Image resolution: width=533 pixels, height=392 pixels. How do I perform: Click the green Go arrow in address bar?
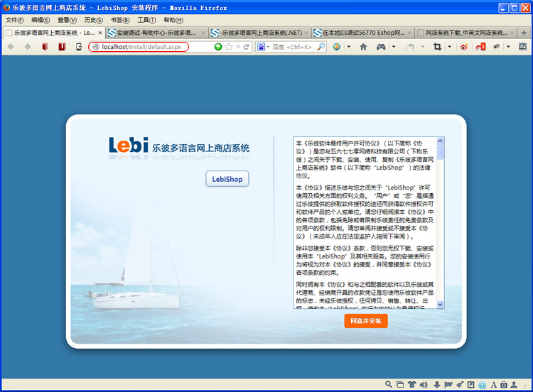(218, 47)
